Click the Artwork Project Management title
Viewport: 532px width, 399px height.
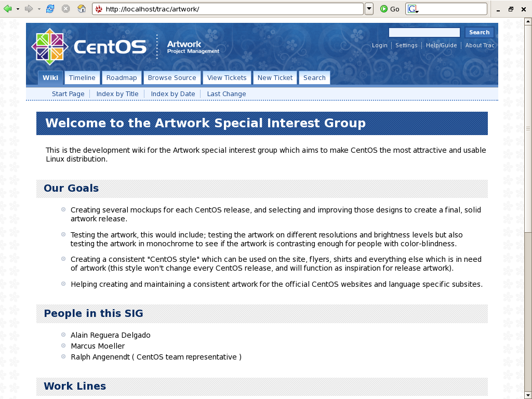coord(193,47)
